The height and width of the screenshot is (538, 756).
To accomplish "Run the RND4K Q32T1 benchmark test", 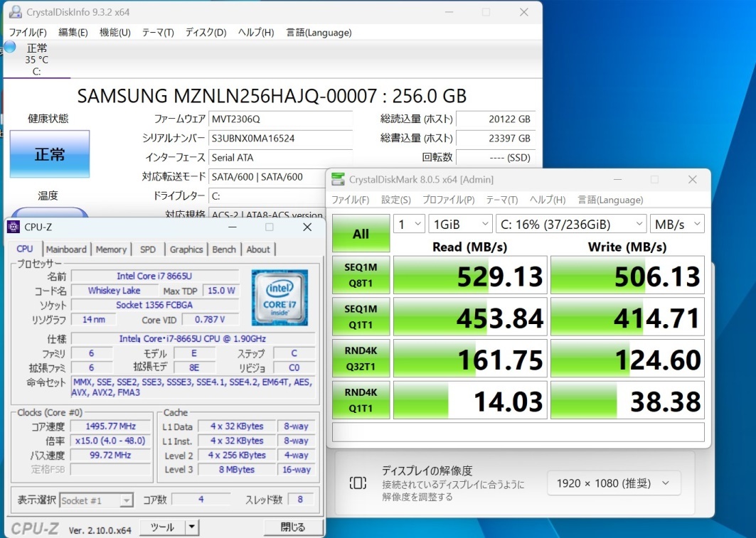I will [x=361, y=358].
